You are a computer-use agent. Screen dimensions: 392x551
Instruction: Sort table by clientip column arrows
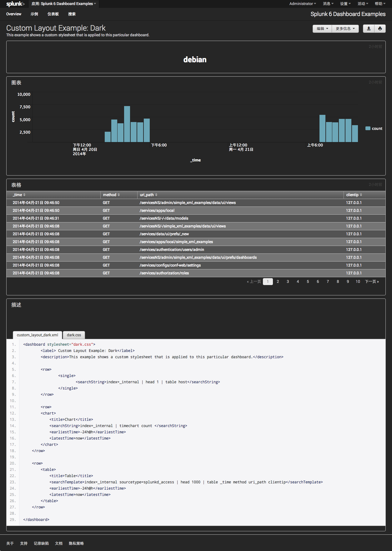click(x=361, y=195)
